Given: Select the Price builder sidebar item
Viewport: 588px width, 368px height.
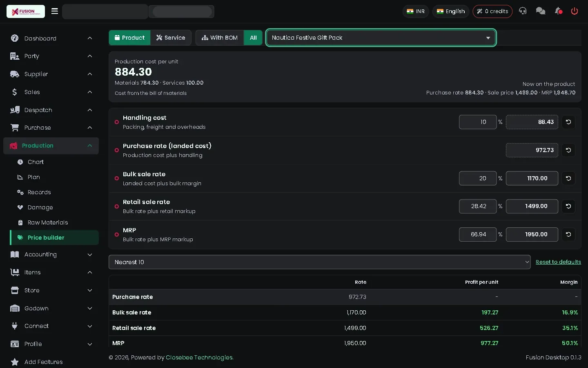Looking at the screenshot, I should (x=54, y=238).
